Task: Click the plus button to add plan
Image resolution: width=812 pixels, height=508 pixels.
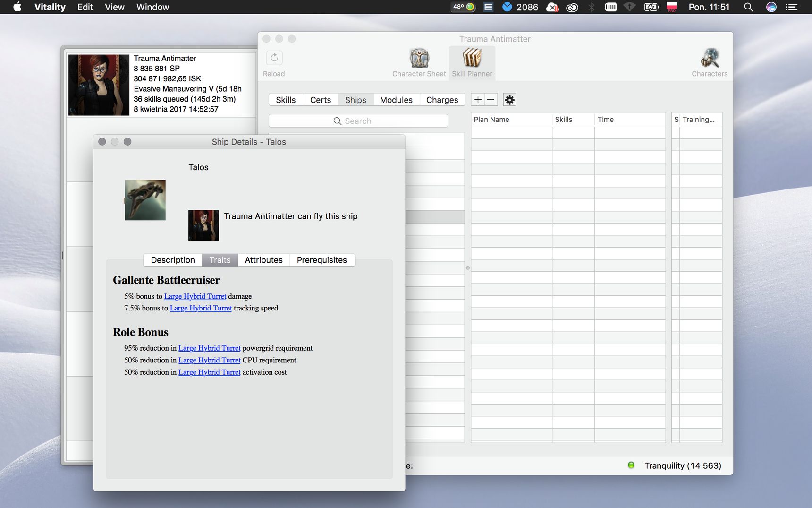Action: point(478,99)
